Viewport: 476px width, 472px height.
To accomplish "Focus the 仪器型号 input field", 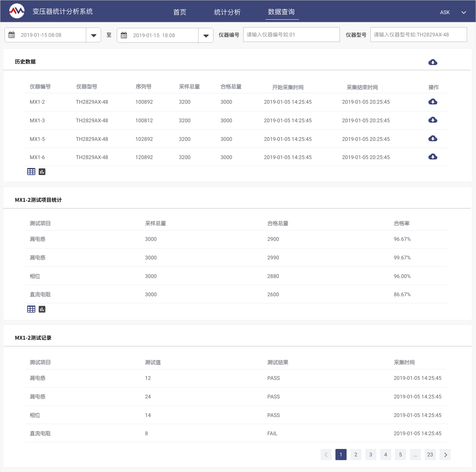I will point(418,35).
